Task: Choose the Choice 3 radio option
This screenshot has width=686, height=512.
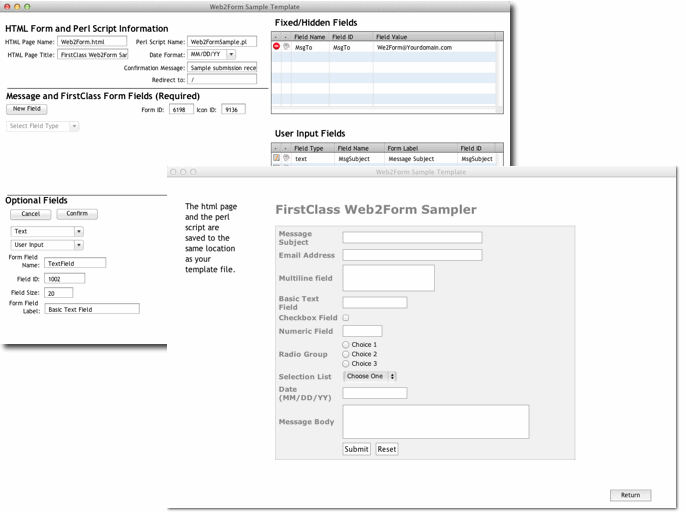Action: point(346,364)
